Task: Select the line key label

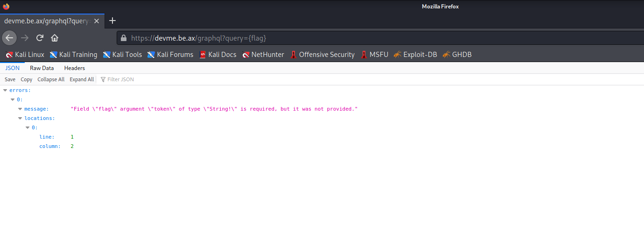Action: pyautogui.click(x=47, y=137)
